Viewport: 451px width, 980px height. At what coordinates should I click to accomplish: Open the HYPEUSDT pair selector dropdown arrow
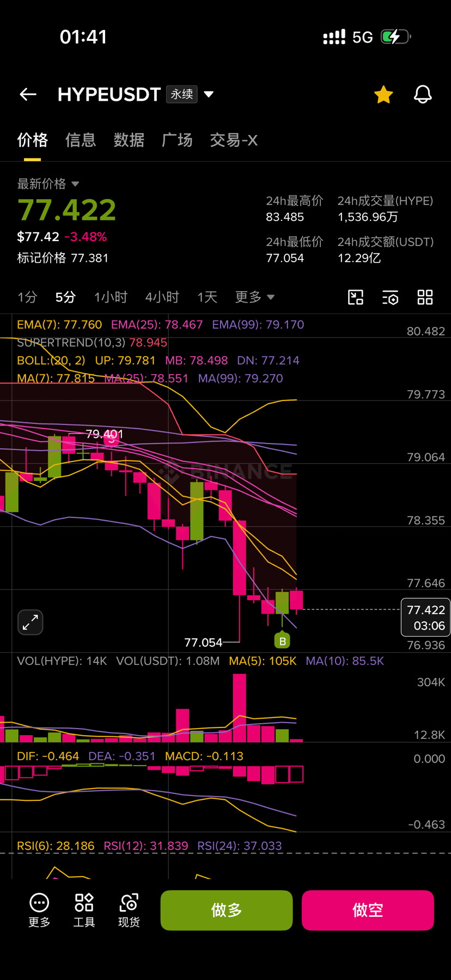click(208, 94)
